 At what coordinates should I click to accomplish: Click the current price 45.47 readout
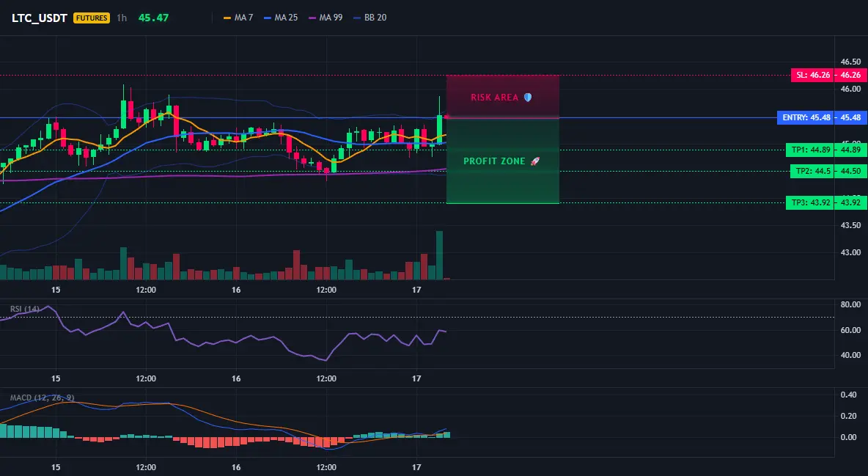153,18
